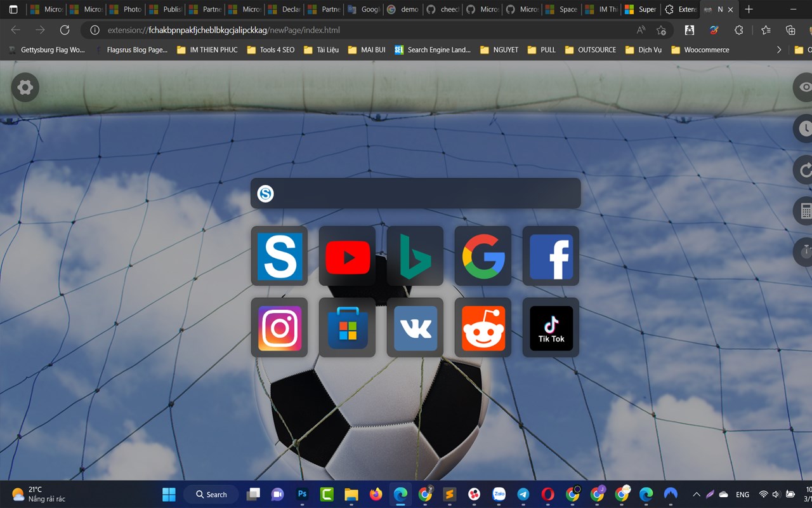The height and width of the screenshot is (508, 812).
Task: Switch to the Photo browser tab
Action: click(x=126, y=10)
